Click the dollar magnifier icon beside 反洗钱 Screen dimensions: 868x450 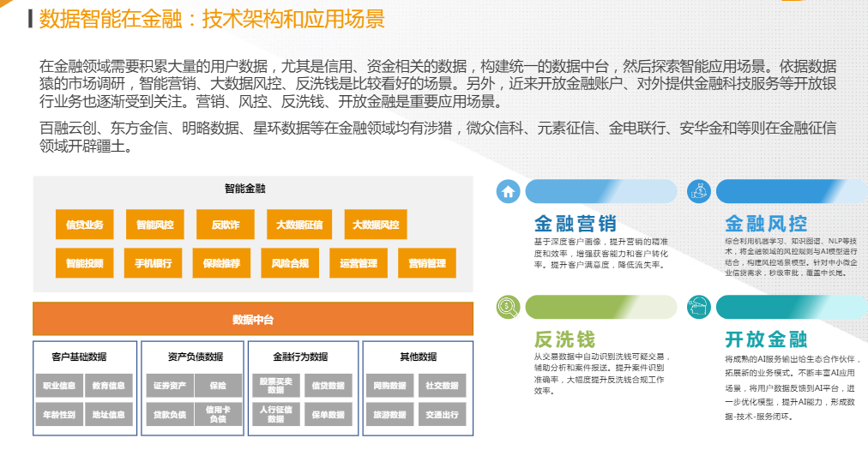509,306
